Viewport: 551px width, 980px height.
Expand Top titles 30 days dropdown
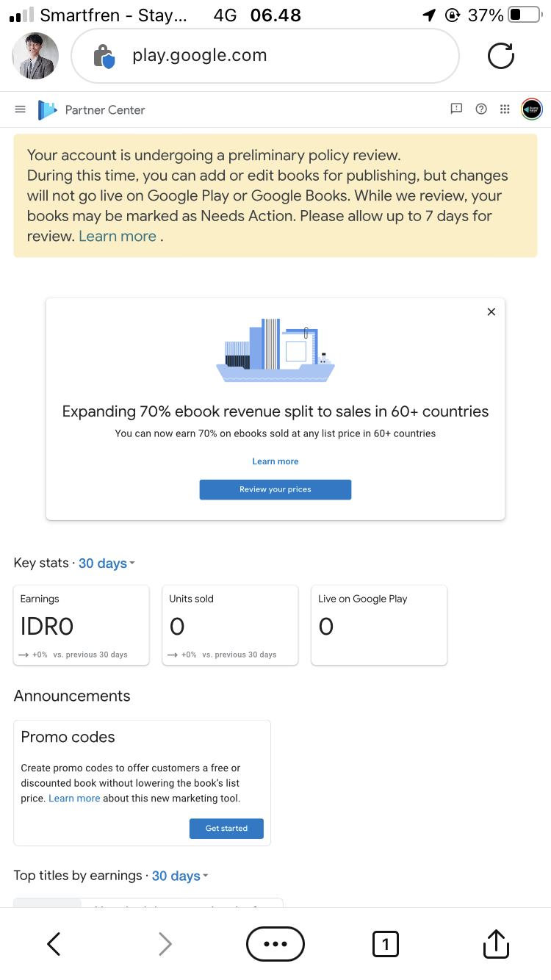[180, 876]
